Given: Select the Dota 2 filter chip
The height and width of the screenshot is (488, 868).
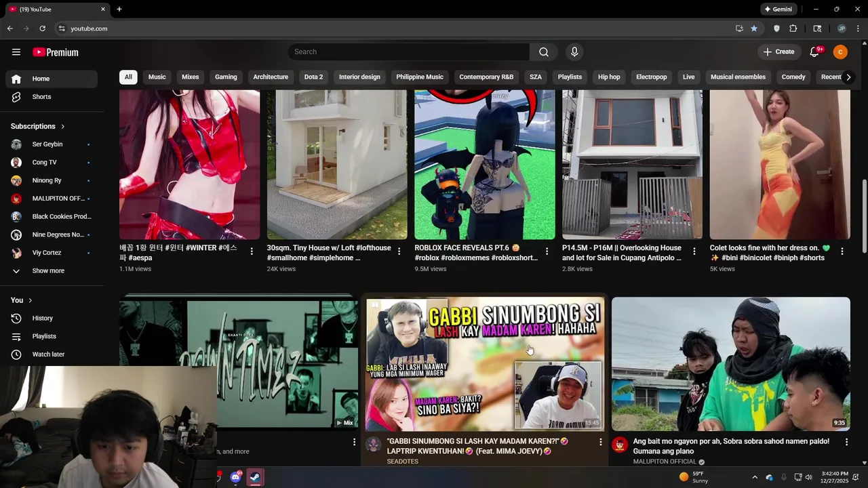Looking at the screenshot, I should click(313, 77).
